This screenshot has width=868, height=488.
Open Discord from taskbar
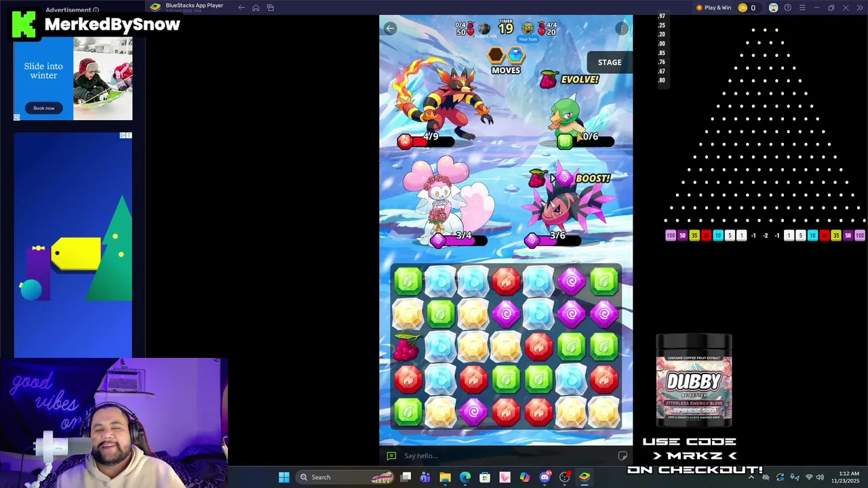[545, 477]
